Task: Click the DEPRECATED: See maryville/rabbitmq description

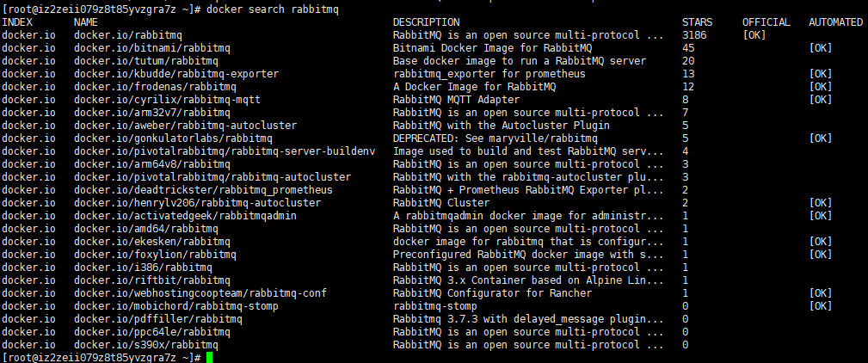Action: [x=496, y=138]
